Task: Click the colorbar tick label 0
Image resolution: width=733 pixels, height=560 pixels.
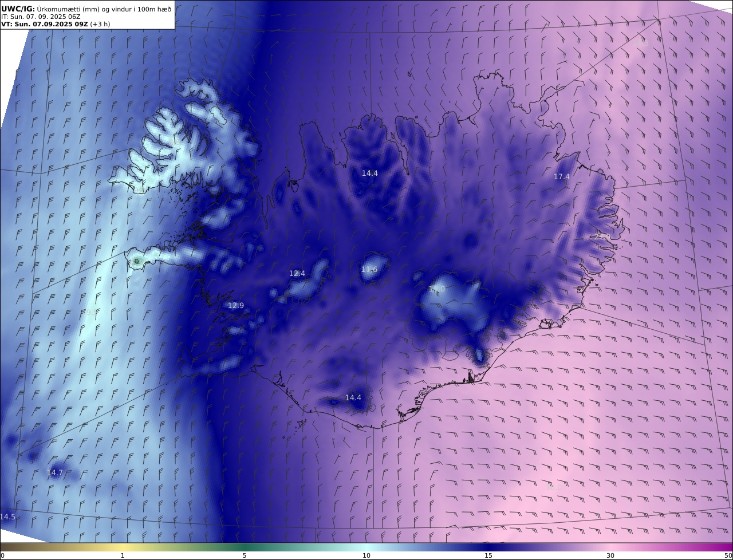Action: (2, 555)
